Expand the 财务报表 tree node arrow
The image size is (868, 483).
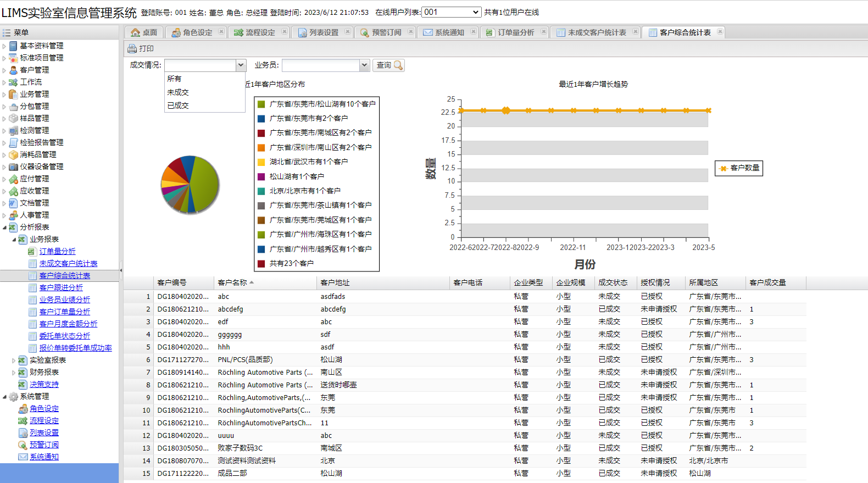[x=14, y=373]
